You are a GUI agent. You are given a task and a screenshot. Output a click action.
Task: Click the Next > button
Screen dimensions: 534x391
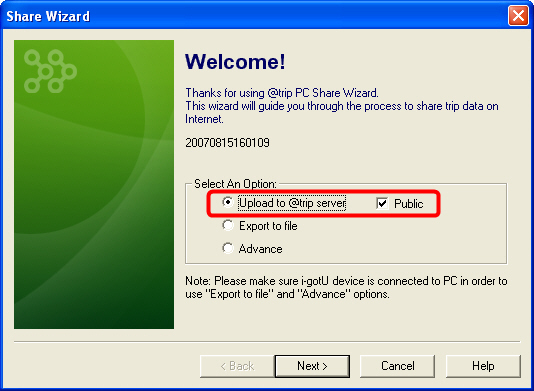click(x=312, y=366)
